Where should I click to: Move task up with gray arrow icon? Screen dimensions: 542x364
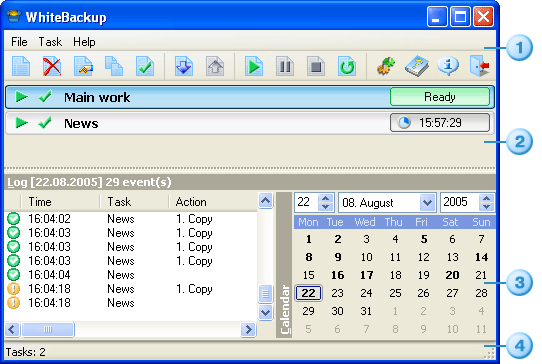point(215,66)
